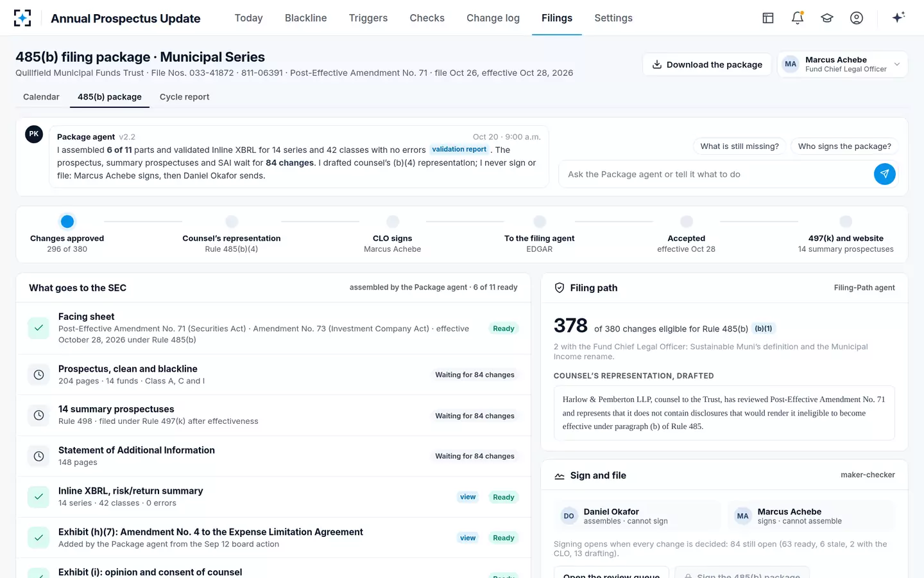Viewport: 924px width, 578px height.
Task: Open the Settings tab
Action: [613, 18]
